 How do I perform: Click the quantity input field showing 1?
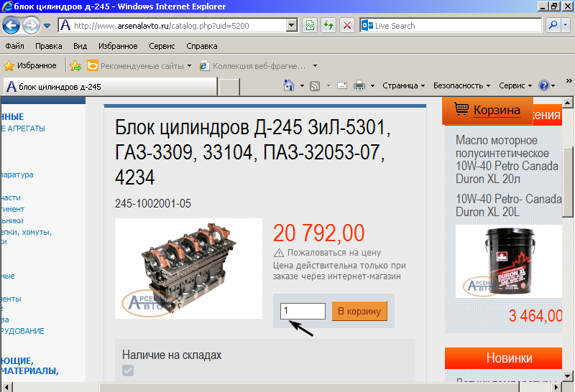[303, 311]
